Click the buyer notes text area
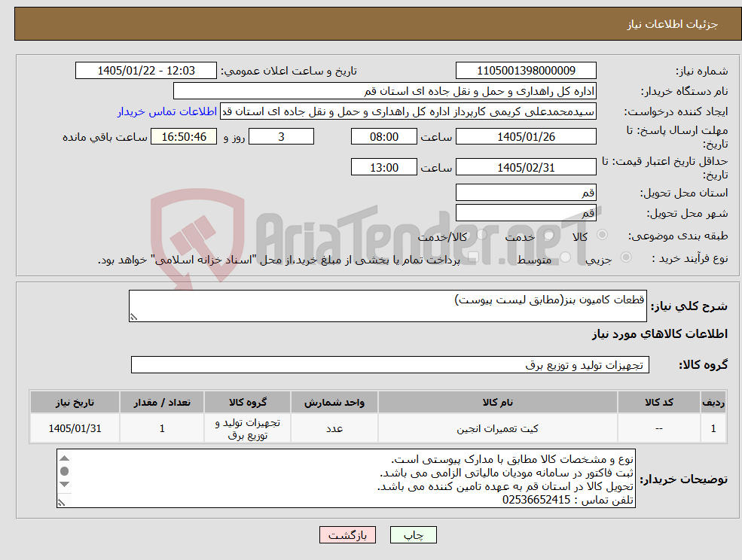 (x=346, y=478)
